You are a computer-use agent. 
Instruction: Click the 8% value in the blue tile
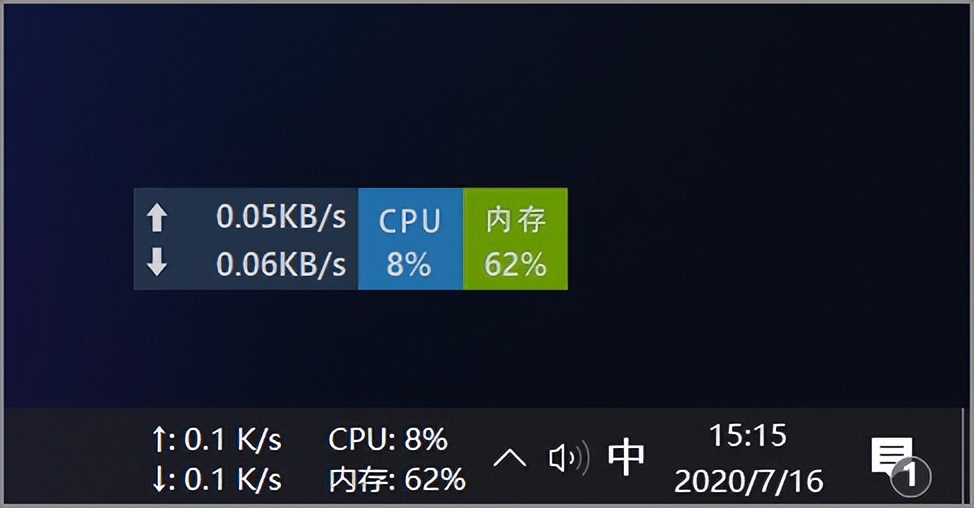click(x=409, y=264)
